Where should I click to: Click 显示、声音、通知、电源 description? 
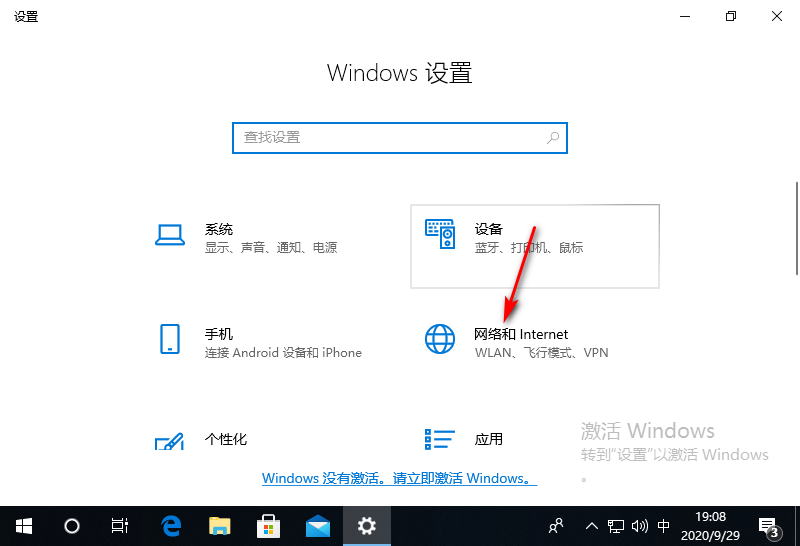[x=271, y=248]
